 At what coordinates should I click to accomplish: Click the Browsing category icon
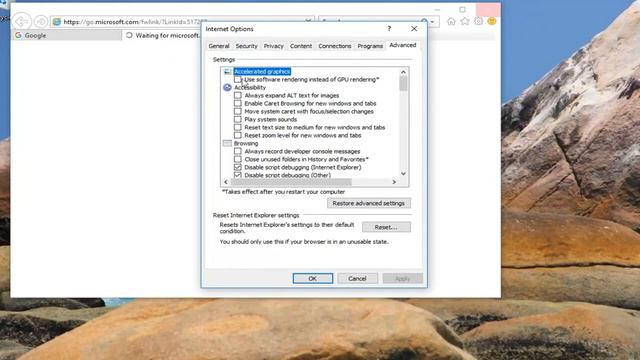click(227, 143)
